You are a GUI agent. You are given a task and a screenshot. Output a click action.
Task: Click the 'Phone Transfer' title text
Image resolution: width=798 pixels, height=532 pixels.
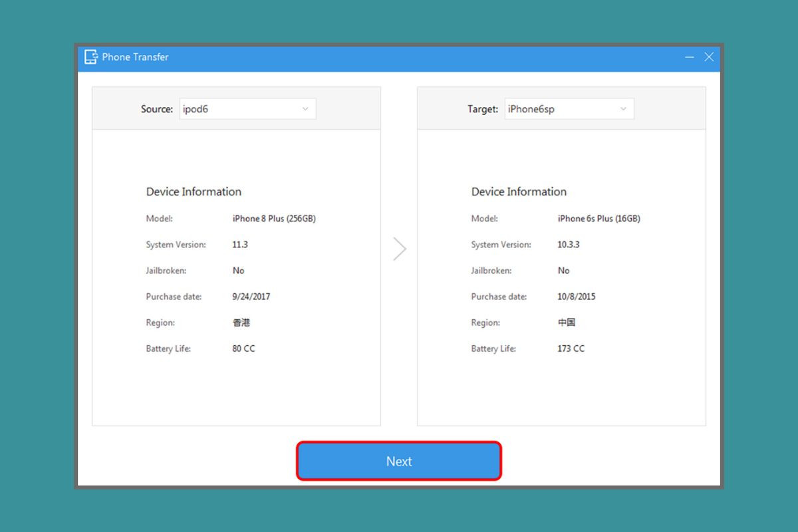pyautogui.click(x=135, y=57)
